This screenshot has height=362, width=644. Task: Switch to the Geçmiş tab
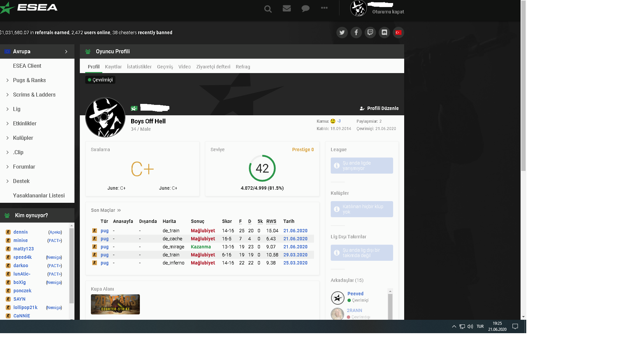click(165, 67)
